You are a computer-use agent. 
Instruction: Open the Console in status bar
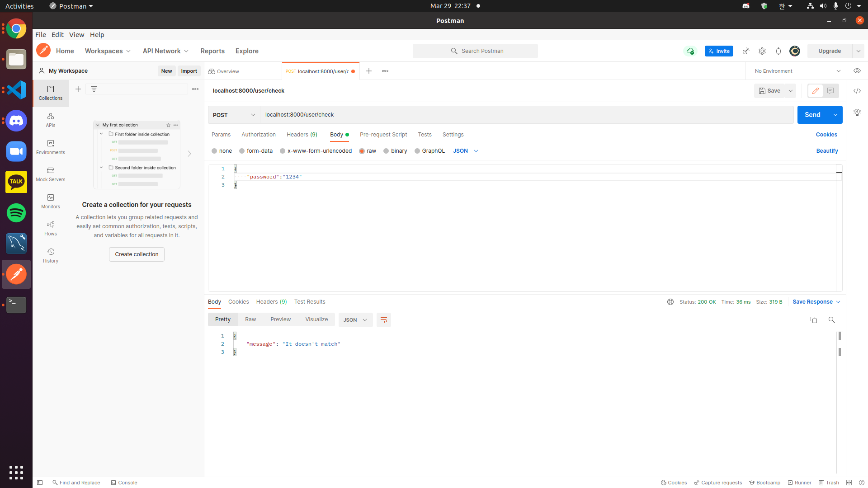click(124, 483)
